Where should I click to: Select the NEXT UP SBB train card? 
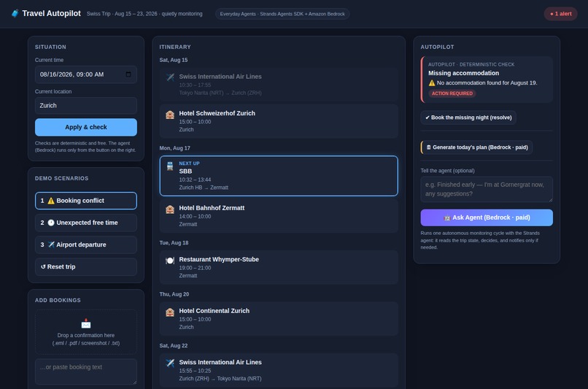(x=279, y=176)
